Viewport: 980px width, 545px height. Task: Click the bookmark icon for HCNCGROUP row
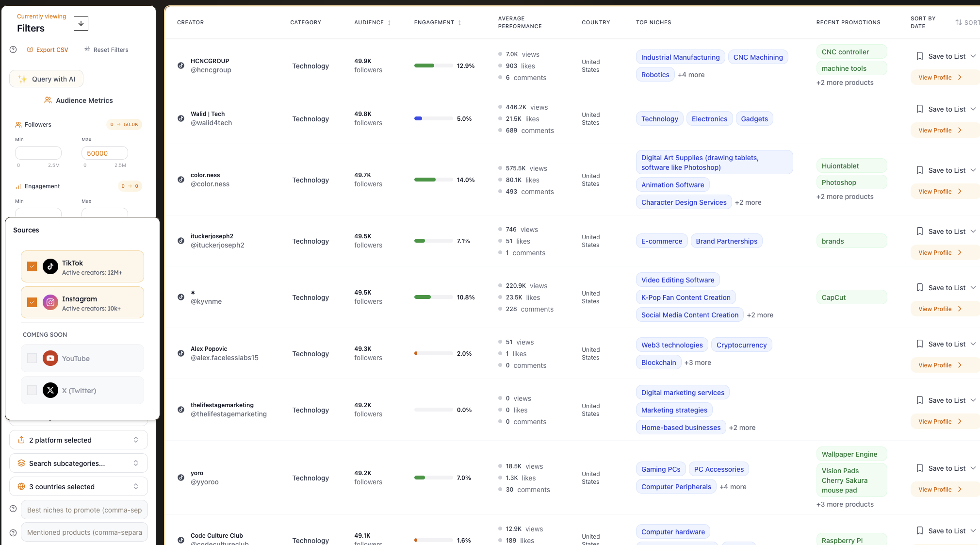click(919, 56)
